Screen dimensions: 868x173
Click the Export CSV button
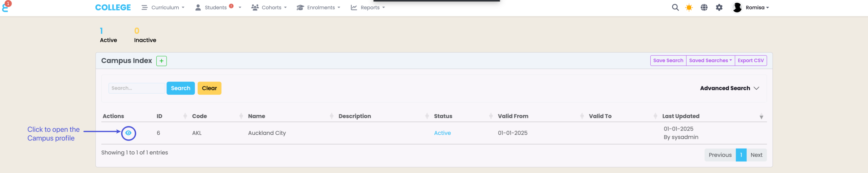[x=750, y=61]
